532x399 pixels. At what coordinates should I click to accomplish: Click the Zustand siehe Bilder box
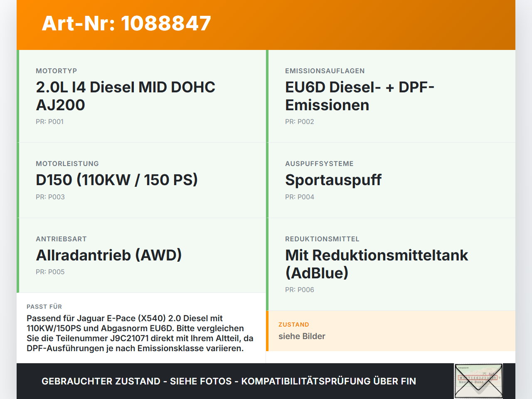click(x=391, y=331)
